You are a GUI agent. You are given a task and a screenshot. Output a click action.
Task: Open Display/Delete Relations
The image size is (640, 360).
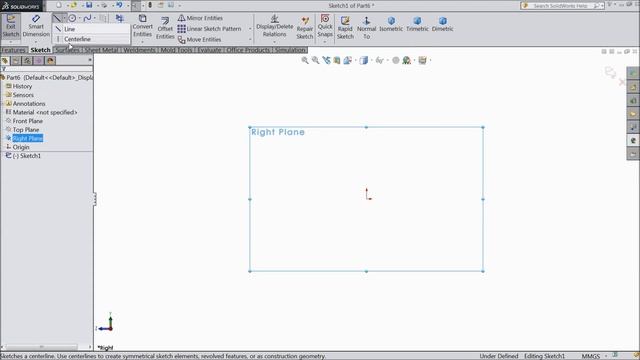(274, 26)
